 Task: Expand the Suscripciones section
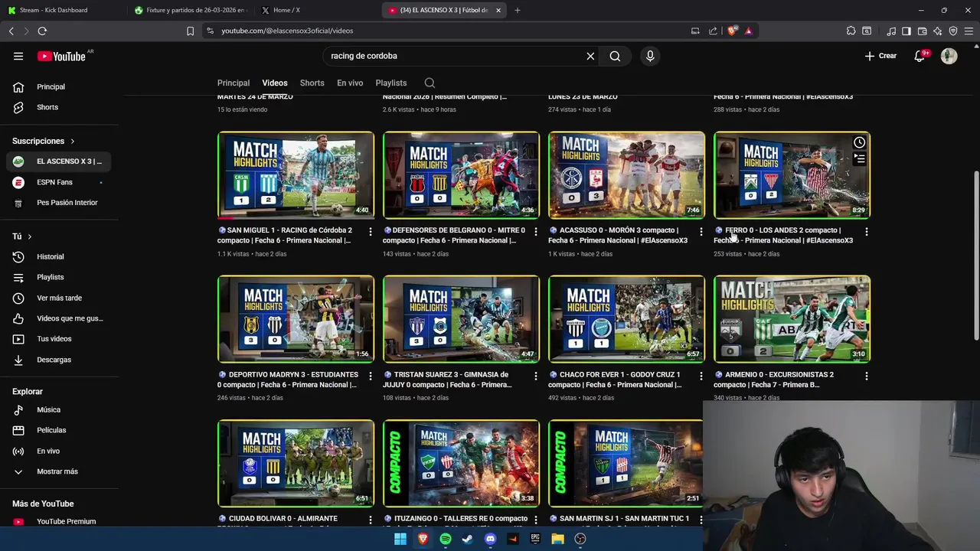tap(44, 141)
